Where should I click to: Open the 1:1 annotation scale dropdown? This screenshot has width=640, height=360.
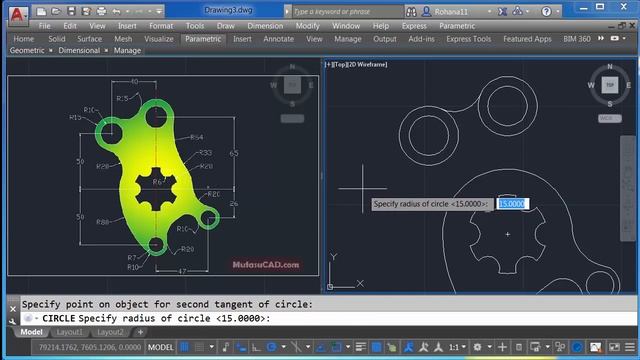[457, 347]
